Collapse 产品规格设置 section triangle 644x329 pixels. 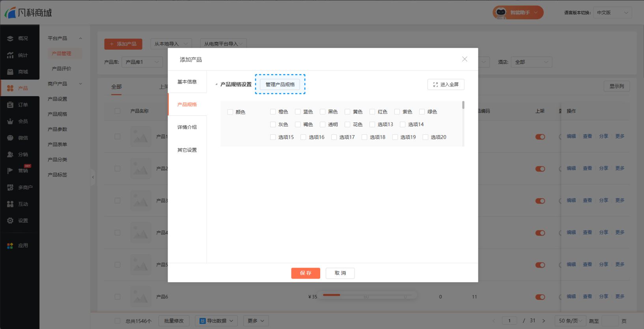pyautogui.click(x=216, y=84)
